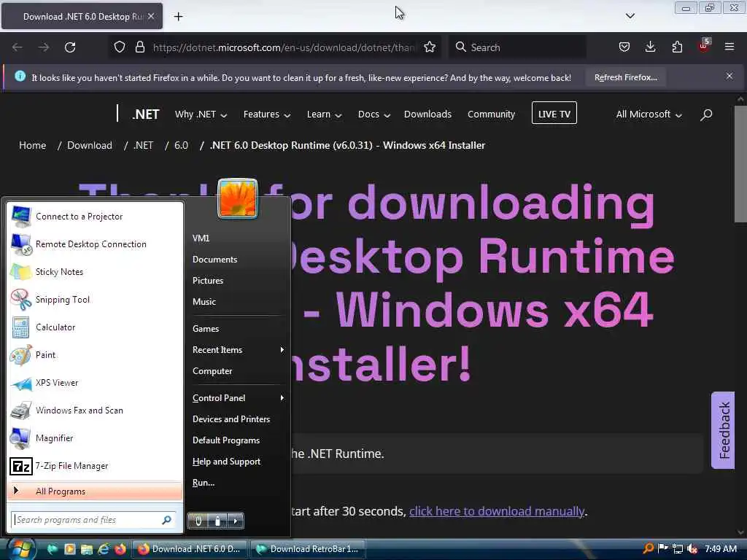Expand Why .NET dropdown
747x560 pixels.
(x=201, y=114)
